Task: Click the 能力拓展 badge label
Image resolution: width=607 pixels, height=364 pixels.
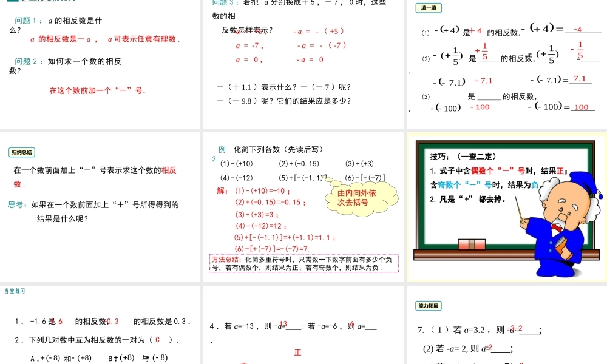Action: click(429, 306)
